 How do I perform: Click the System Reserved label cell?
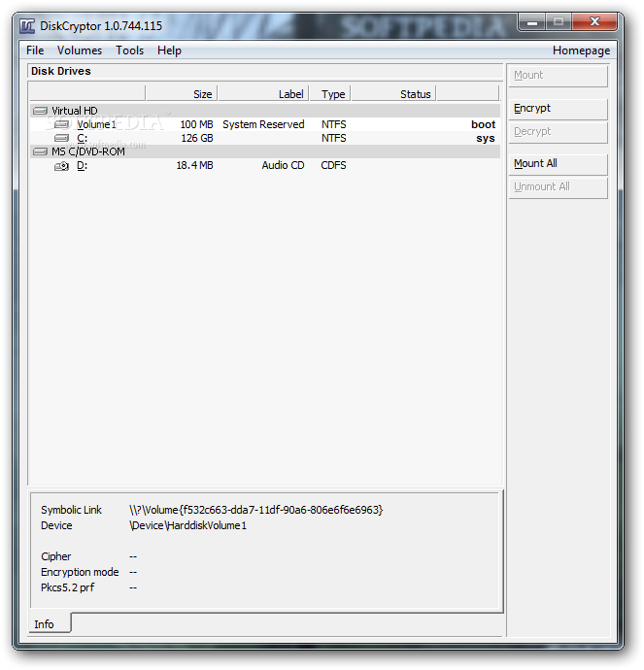pos(263,124)
